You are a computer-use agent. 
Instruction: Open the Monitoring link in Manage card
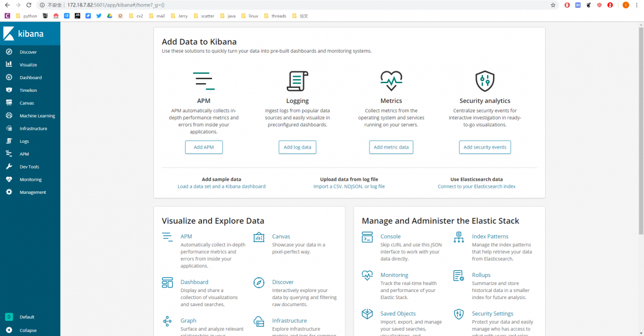(x=394, y=275)
